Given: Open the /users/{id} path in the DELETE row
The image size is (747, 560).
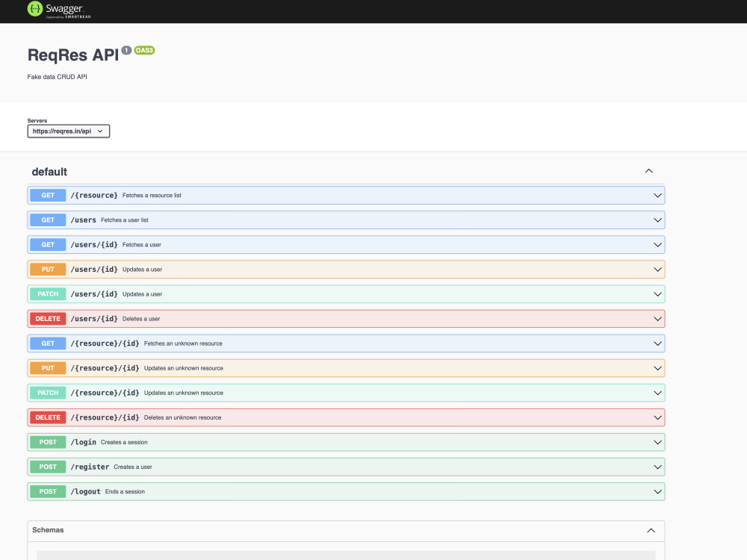Looking at the screenshot, I should pyautogui.click(x=94, y=319).
